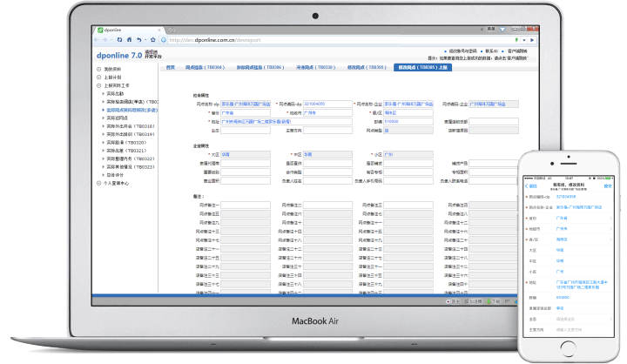Click the top-right header link next to first bullet
The height and width of the screenshot is (364, 627).
462,51
